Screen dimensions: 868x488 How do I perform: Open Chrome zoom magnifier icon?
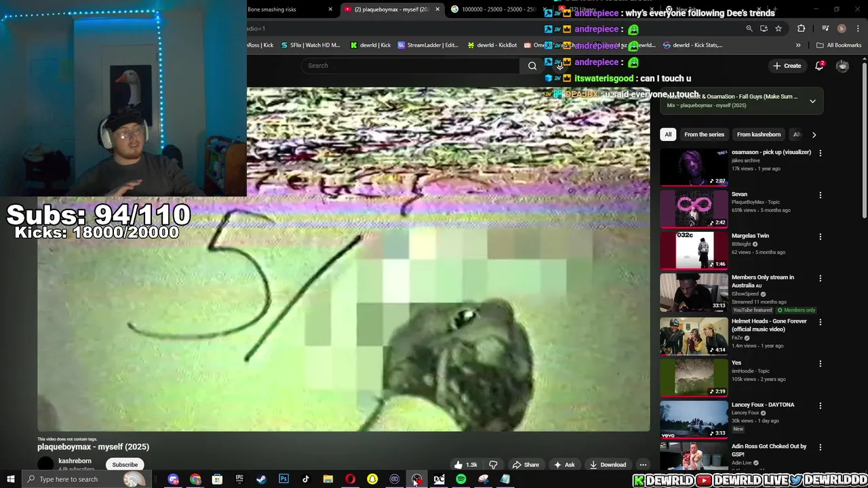click(x=749, y=28)
